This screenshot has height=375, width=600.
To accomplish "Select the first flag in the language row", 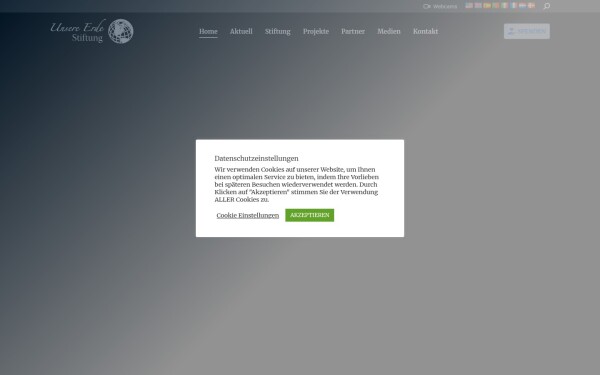I will (x=469, y=5).
